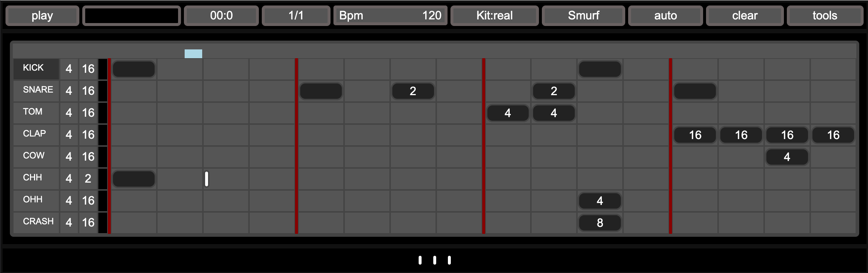The width and height of the screenshot is (868, 273).
Task: Open the tools menu
Action: (825, 16)
